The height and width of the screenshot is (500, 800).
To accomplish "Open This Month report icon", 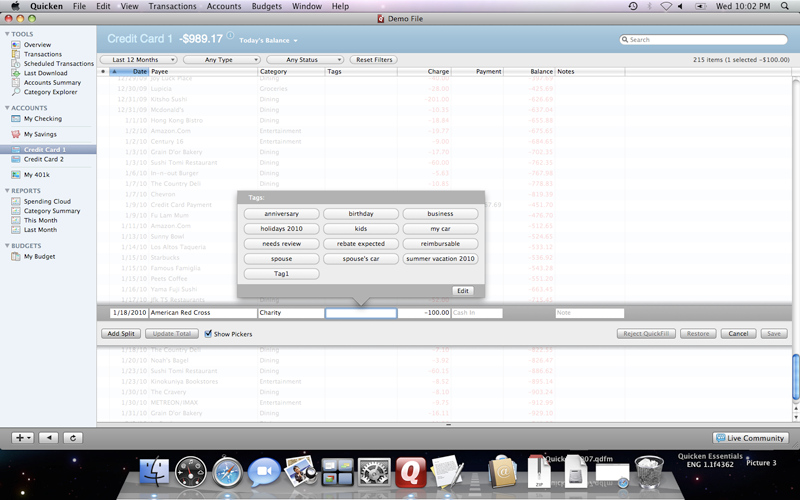I will 16,220.
